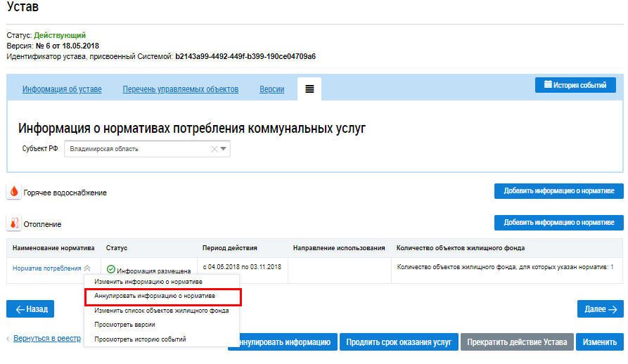
Task: Click the Назад button
Action: pos(30,308)
